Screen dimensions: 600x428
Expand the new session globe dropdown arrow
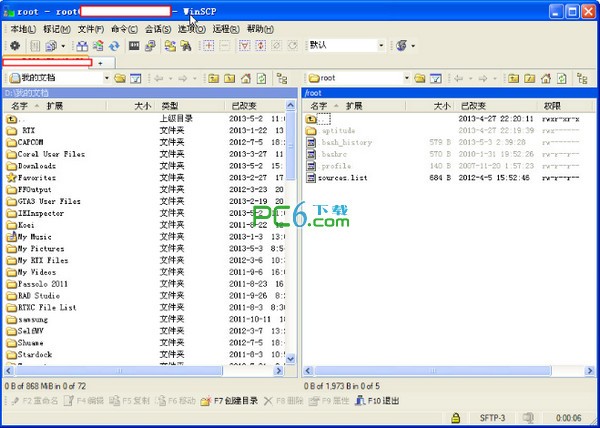[413, 46]
